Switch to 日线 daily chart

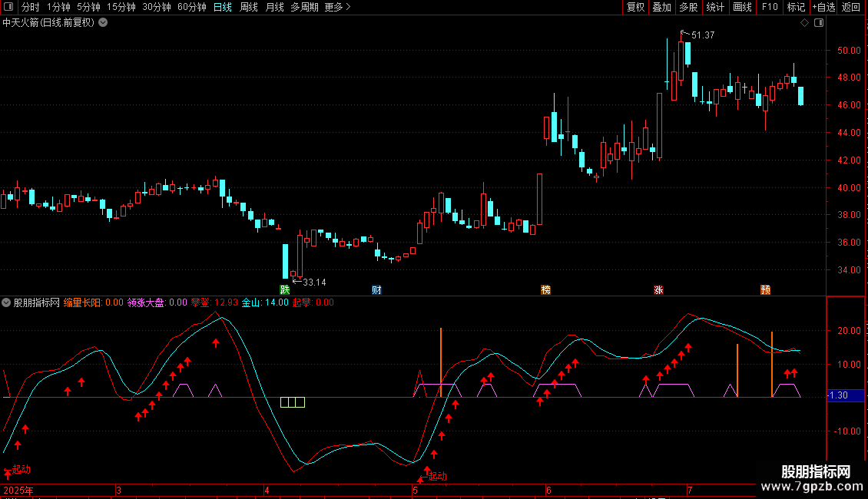coord(223,7)
